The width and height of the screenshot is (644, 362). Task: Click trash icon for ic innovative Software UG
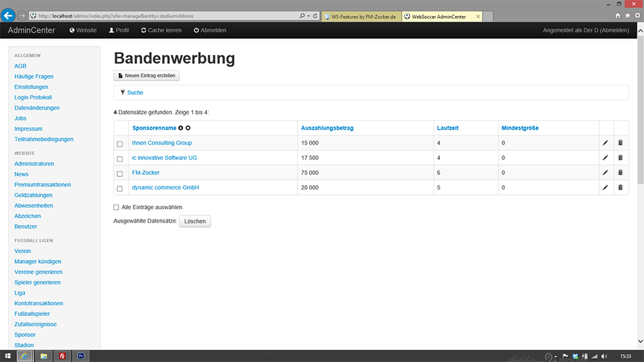point(620,158)
